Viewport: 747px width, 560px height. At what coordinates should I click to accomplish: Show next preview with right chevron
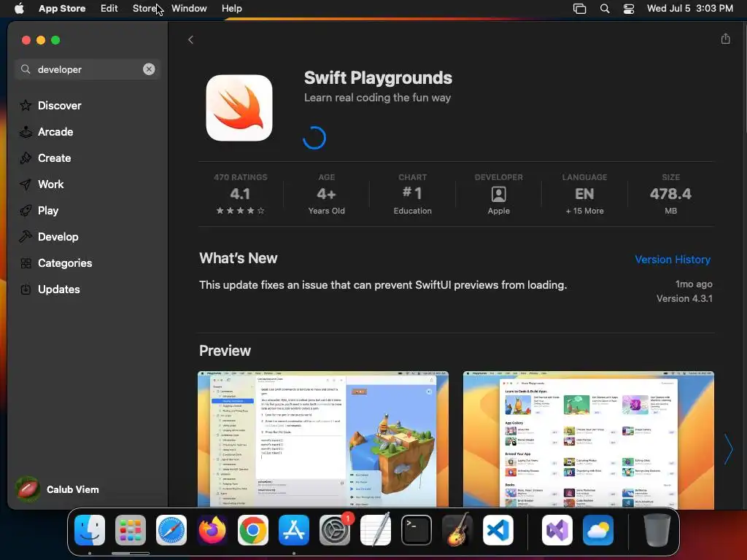click(729, 449)
